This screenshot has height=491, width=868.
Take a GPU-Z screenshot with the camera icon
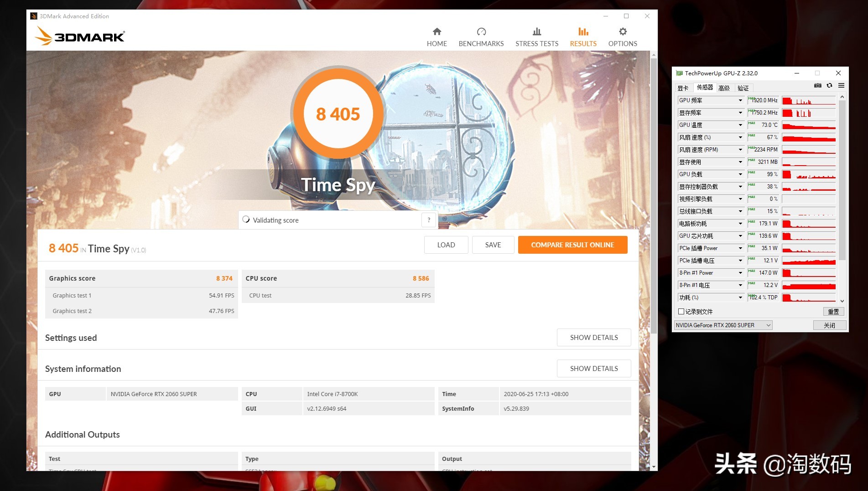point(818,86)
